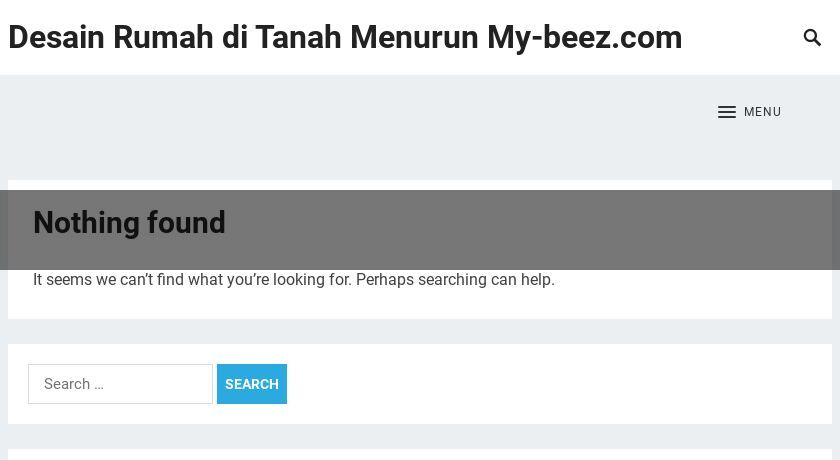Click empty space in the white search widget
840x460 pixels.
point(557,384)
